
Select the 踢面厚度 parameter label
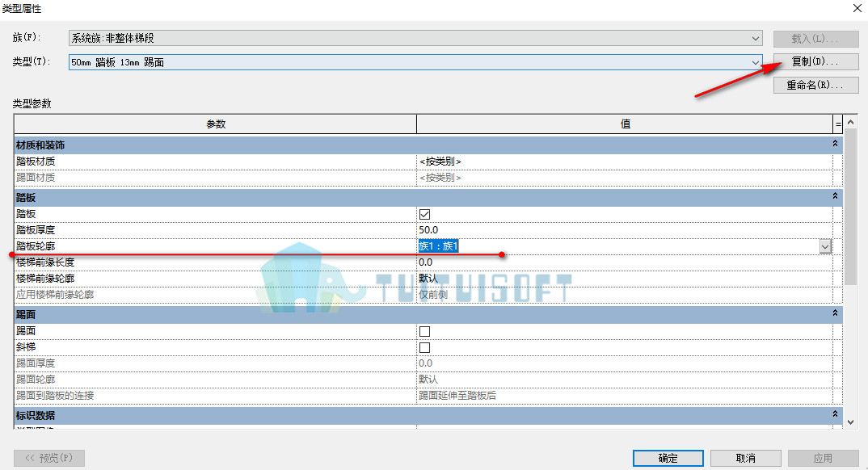[36, 363]
